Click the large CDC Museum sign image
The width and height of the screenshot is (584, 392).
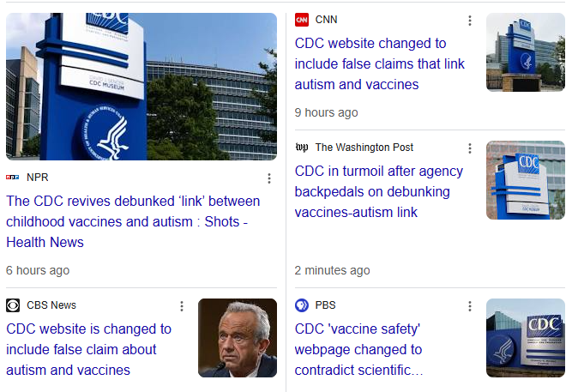click(141, 87)
